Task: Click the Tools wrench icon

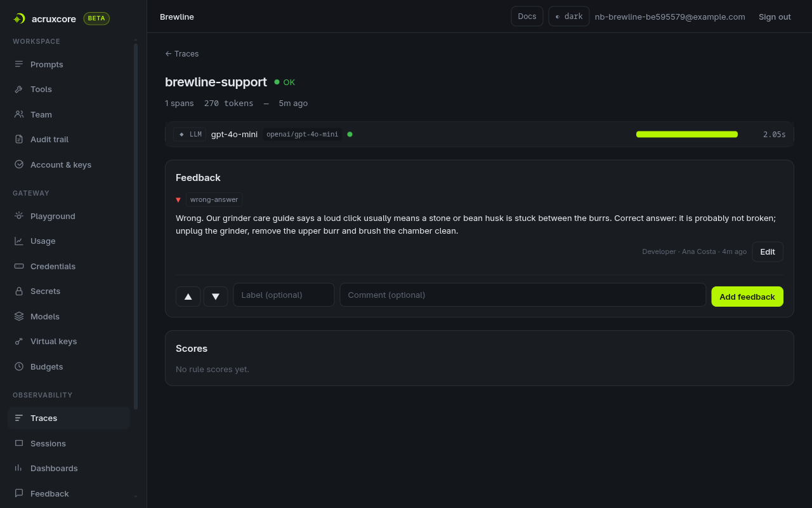Action: (x=19, y=89)
